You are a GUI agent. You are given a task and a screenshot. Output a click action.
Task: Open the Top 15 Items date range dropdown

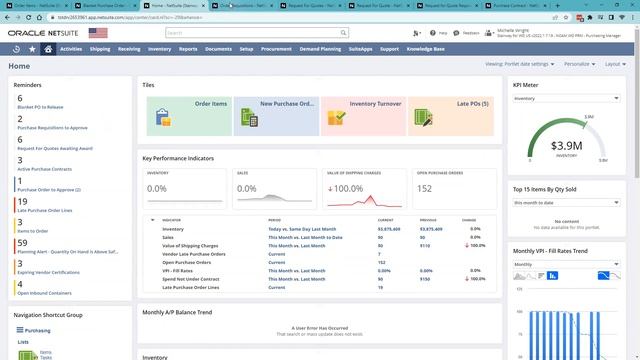(x=567, y=202)
